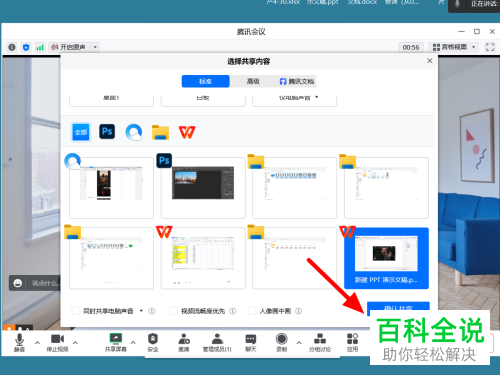Expand the recording options arrow

click(299, 342)
